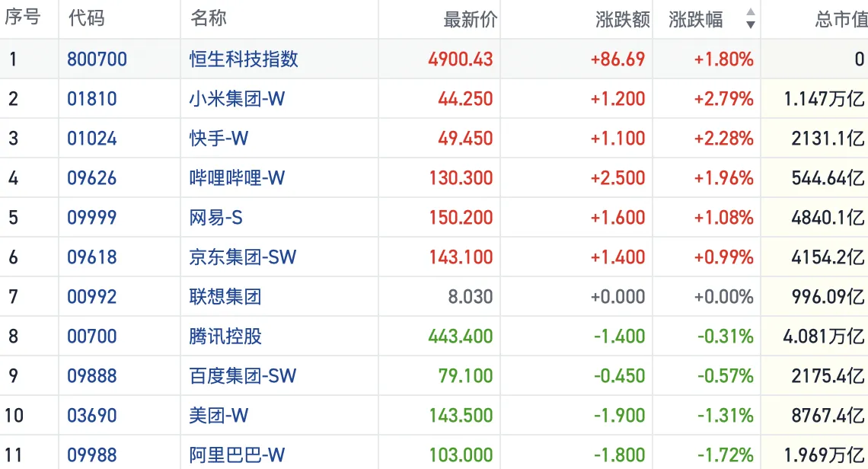This screenshot has height=469, width=868.
Task: Click the sort arrows beside 涨跌幅
Action: coord(750,19)
